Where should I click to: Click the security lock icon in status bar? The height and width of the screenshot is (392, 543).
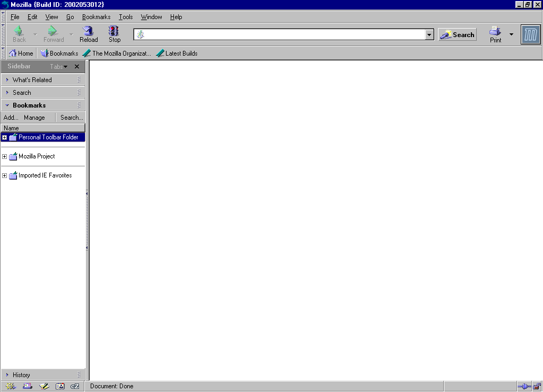pyautogui.click(x=537, y=386)
